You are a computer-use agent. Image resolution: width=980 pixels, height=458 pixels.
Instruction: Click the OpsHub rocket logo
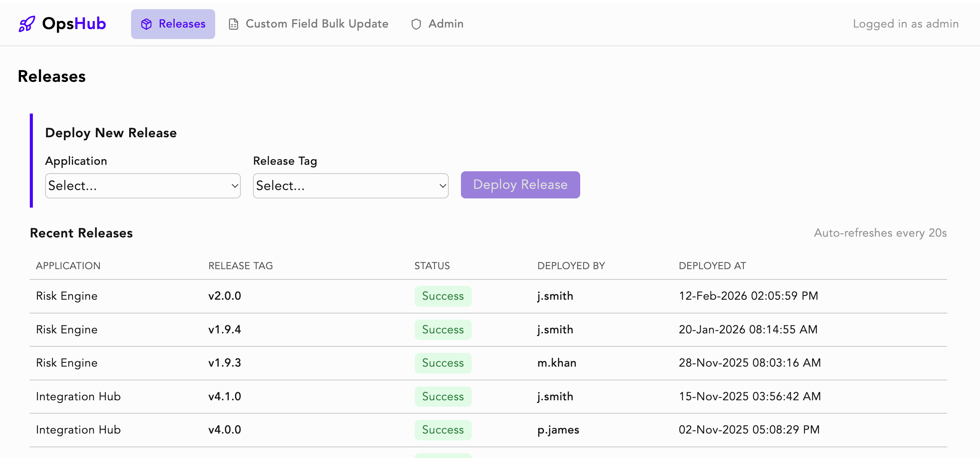pyautogui.click(x=27, y=24)
